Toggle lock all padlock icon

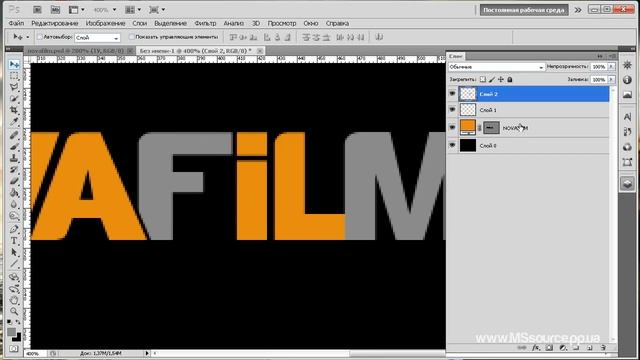pyautogui.click(x=510, y=80)
